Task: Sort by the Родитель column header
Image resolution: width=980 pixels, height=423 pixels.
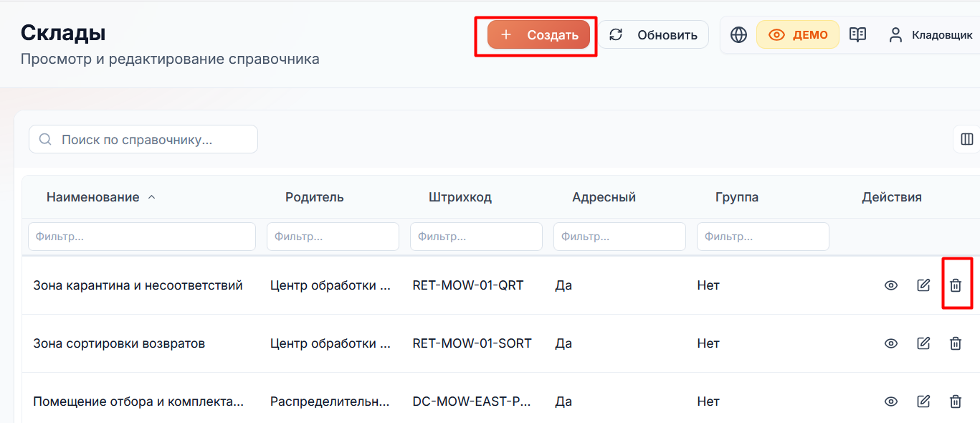Action: (x=315, y=197)
